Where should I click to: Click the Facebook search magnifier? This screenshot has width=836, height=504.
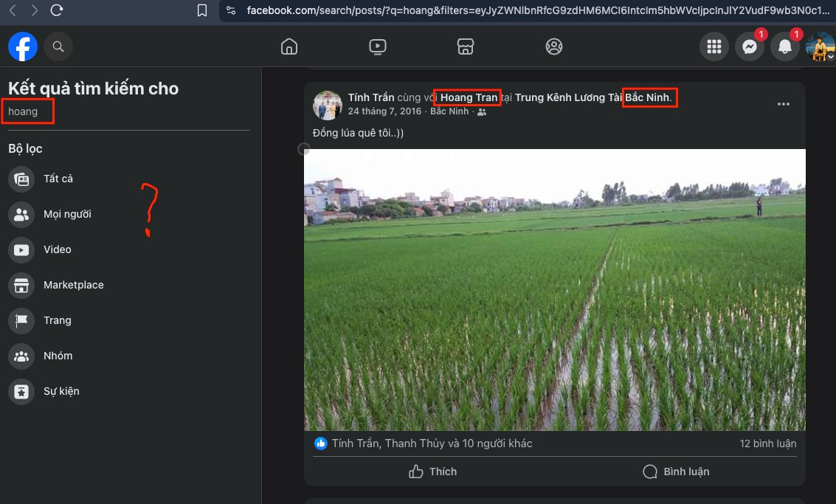point(58,46)
